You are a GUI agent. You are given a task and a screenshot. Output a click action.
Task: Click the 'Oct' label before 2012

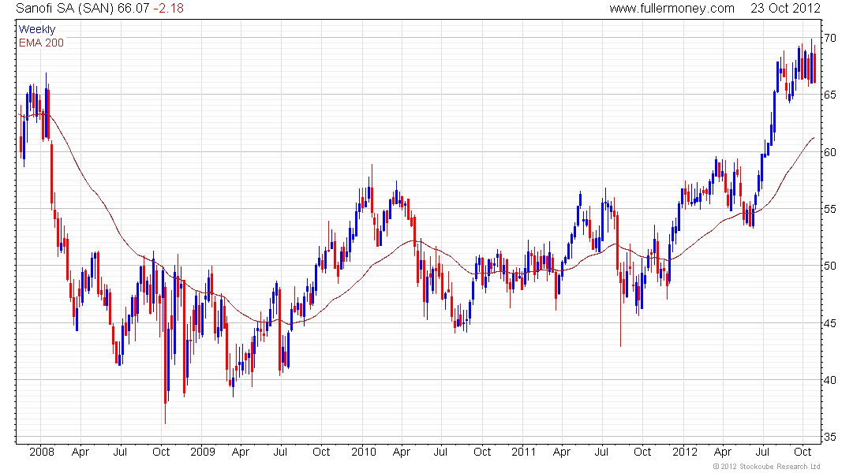(642, 452)
